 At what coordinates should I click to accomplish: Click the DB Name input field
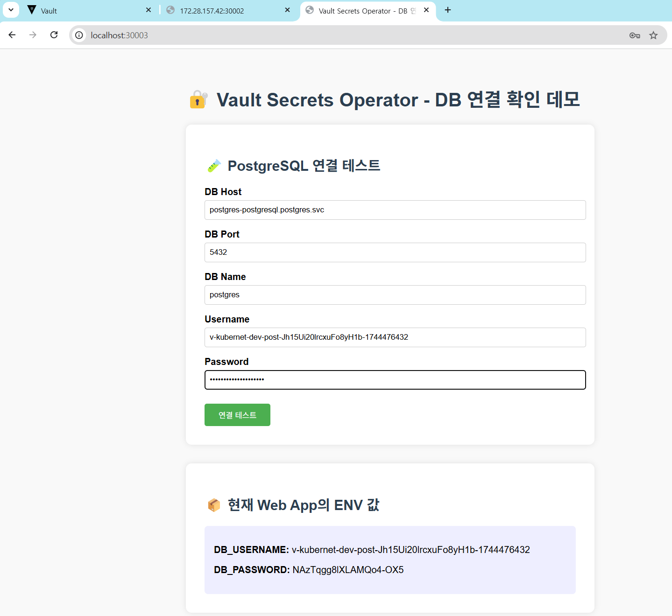[395, 295]
